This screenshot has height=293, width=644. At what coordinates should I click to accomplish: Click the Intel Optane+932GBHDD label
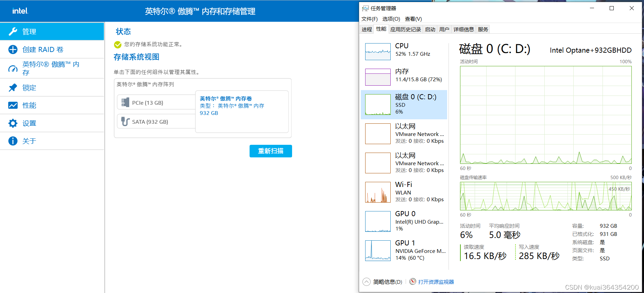pos(591,50)
